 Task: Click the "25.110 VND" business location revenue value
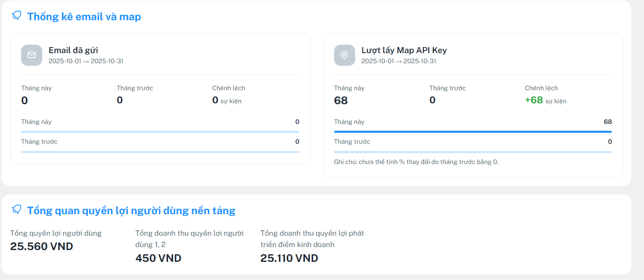point(289,258)
